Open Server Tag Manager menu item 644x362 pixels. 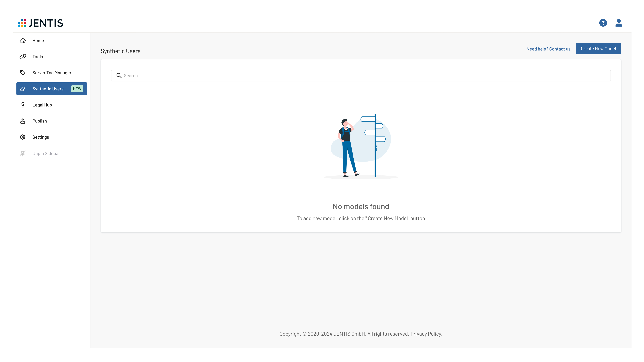pyautogui.click(x=52, y=73)
